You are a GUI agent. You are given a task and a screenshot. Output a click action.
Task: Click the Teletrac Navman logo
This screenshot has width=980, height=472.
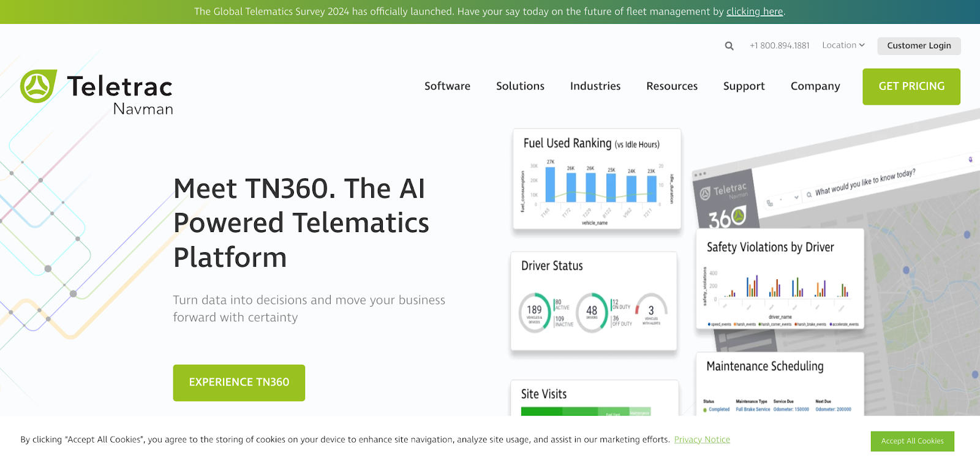[x=97, y=92]
